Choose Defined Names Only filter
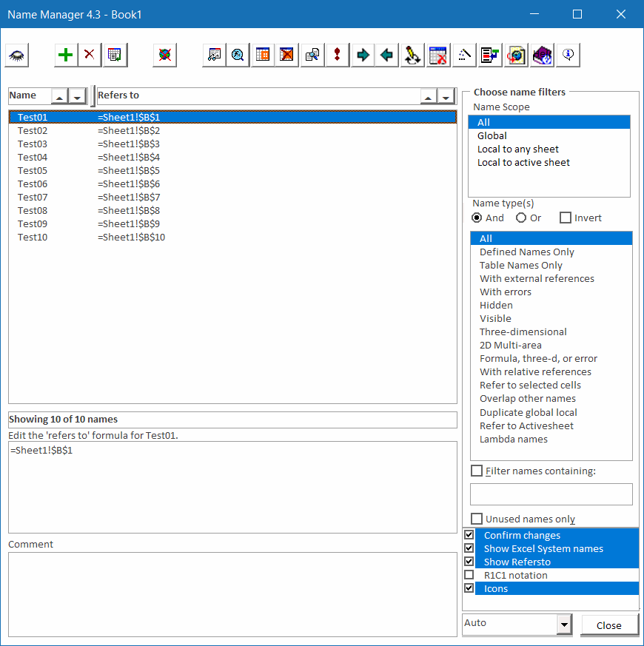The width and height of the screenshot is (644, 646). (x=551, y=252)
